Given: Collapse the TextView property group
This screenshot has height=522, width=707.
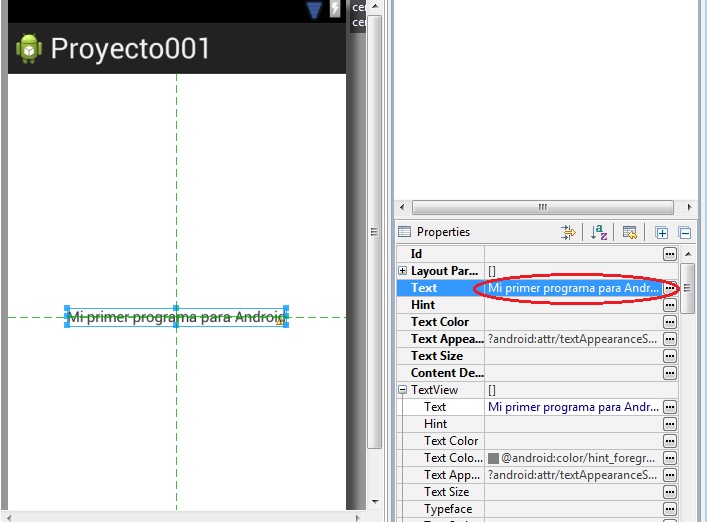Looking at the screenshot, I should click(403, 390).
